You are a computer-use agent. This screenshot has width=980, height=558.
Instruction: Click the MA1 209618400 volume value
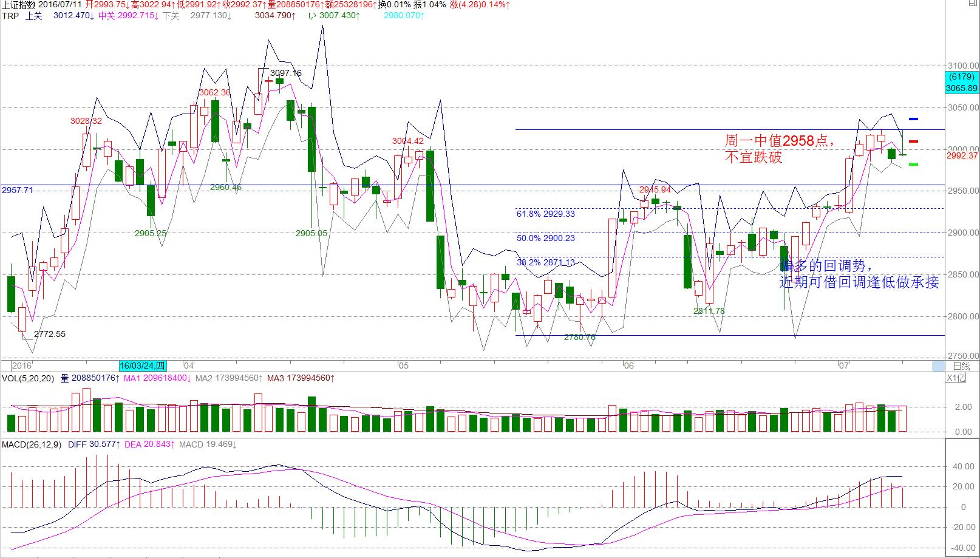[157, 378]
